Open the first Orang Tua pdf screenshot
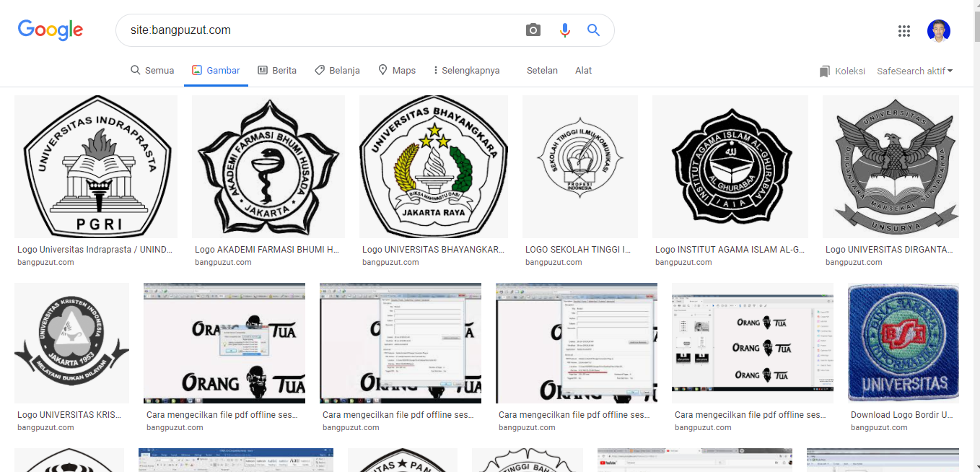 (x=224, y=343)
